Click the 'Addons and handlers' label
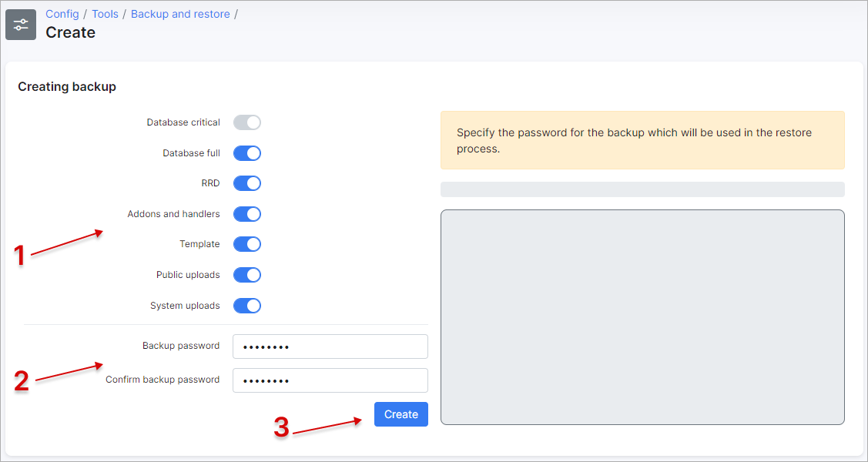 click(174, 214)
